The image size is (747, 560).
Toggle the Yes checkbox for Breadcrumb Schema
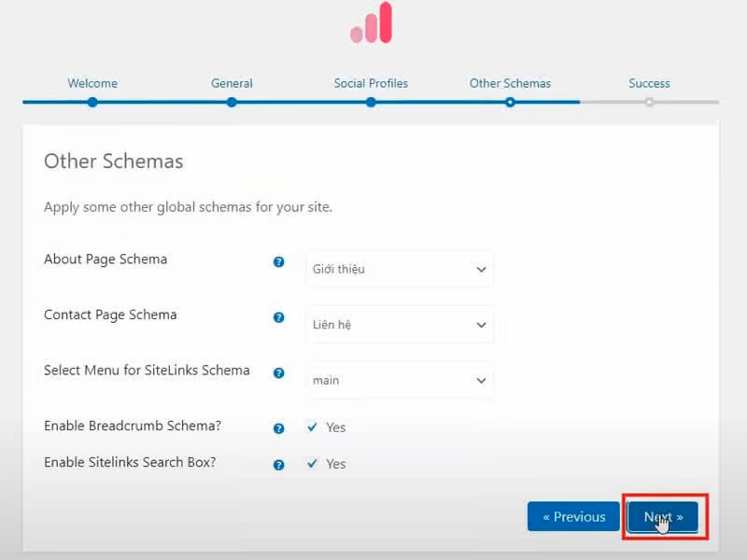[313, 427]
